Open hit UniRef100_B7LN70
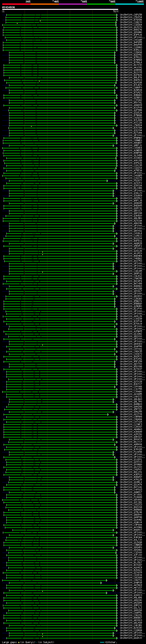 [131, 85]
